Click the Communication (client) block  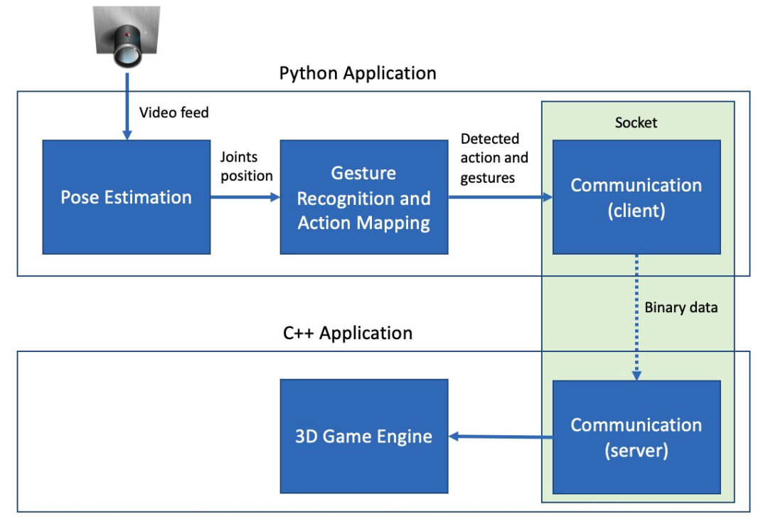pos(636,197)
